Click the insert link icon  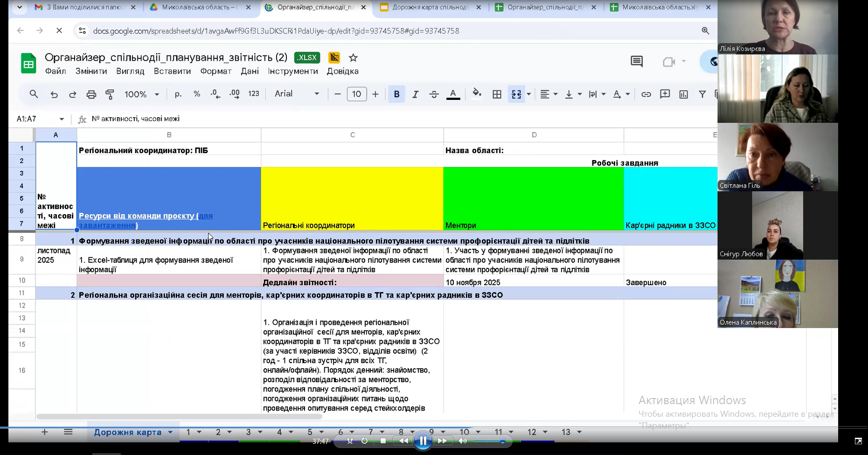point(646,94)
